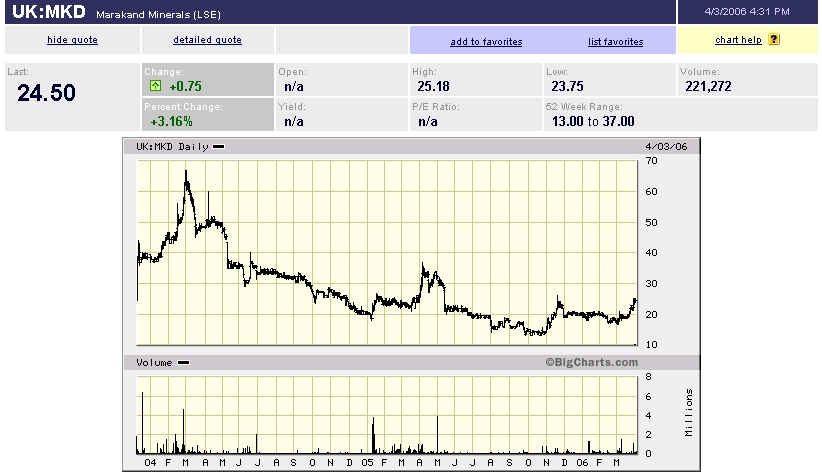Click the BigCharts.com copyright text
The image size is (822, 476).
(591, 362)
